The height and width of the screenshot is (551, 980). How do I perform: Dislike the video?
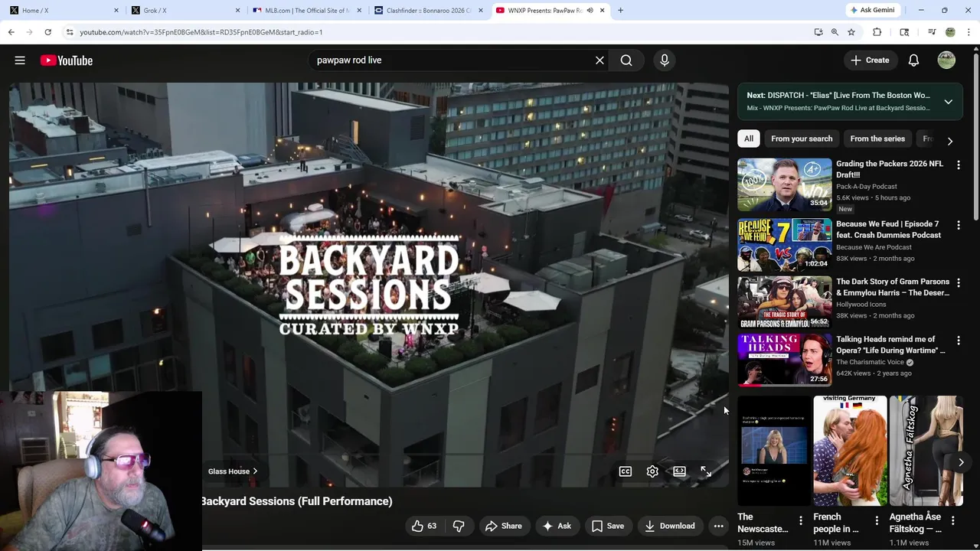point(459,526)
